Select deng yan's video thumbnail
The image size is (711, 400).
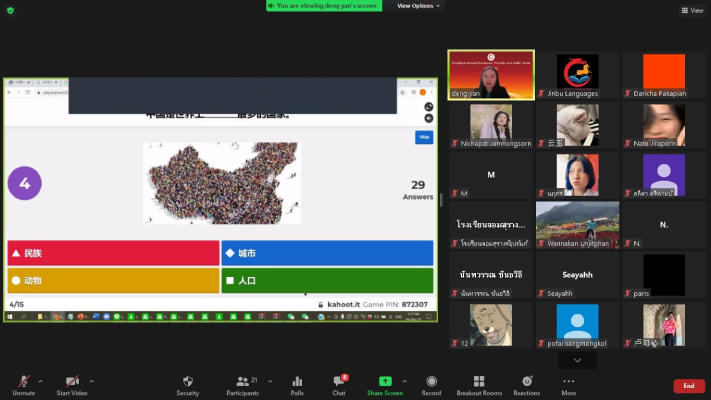491,76
